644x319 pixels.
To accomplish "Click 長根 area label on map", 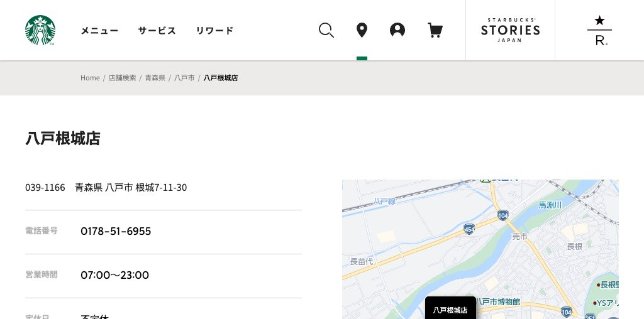I will [575, 246].
